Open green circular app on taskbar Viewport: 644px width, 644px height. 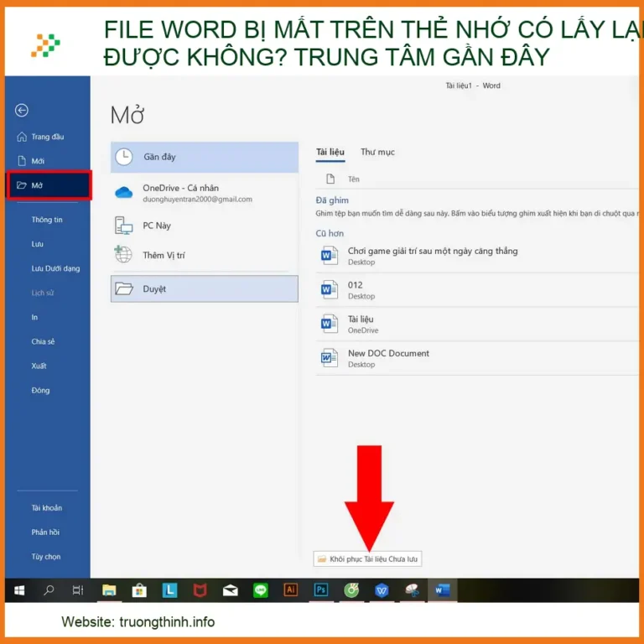351,590
